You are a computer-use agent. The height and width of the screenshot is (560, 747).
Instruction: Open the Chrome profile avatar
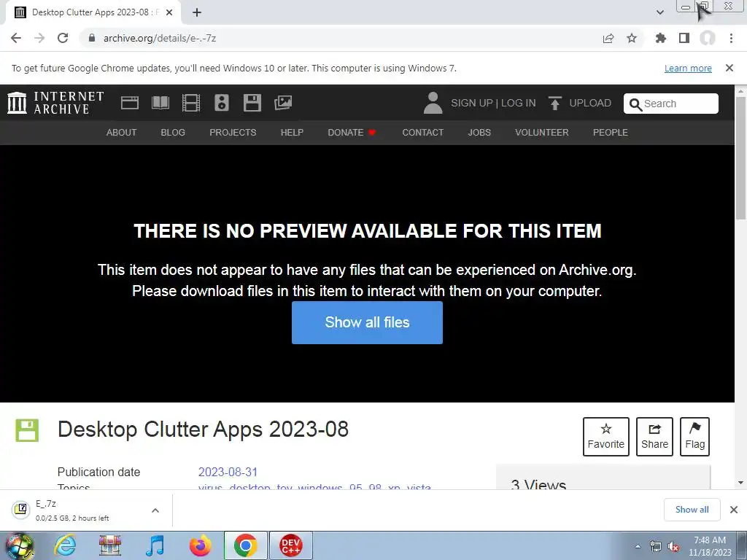tap(708, 38)
